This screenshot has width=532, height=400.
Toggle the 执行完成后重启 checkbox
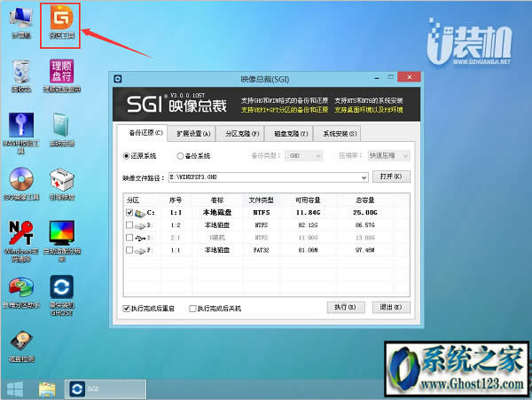click(x=127, y=308)
